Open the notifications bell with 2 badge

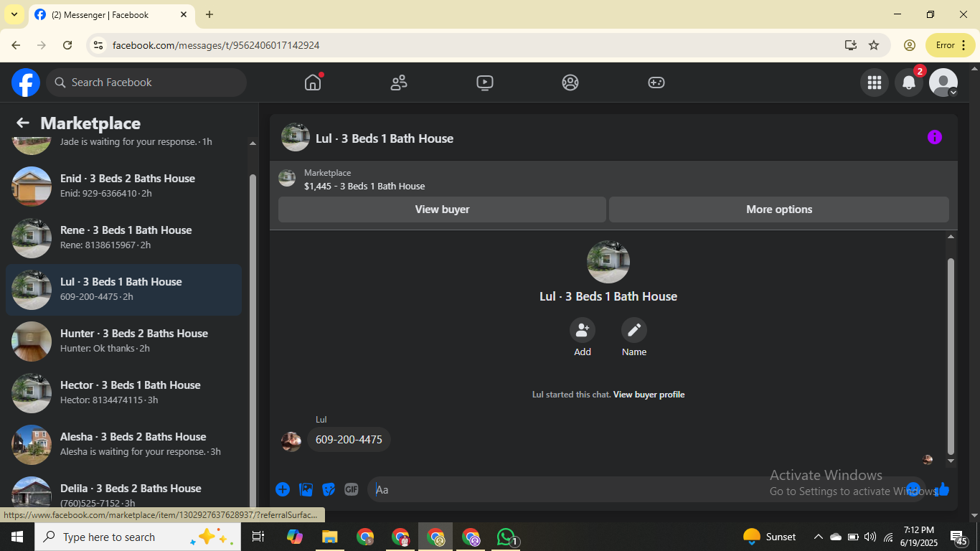[909, 83]
